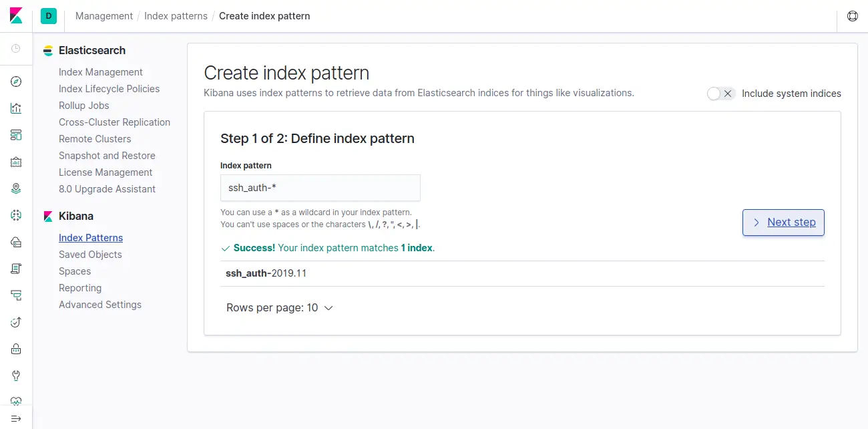This screenshot has width=868, height=429.
Task: Open Machine Learning icon
Action: click(16, 215)
